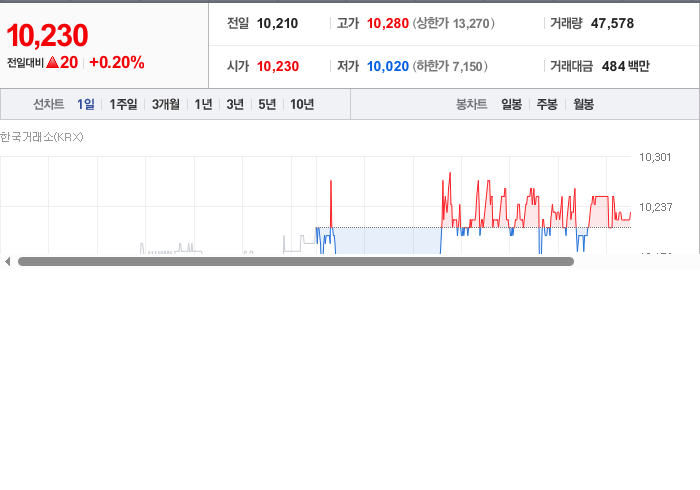Select the 10년 chart range

(302, 104)
